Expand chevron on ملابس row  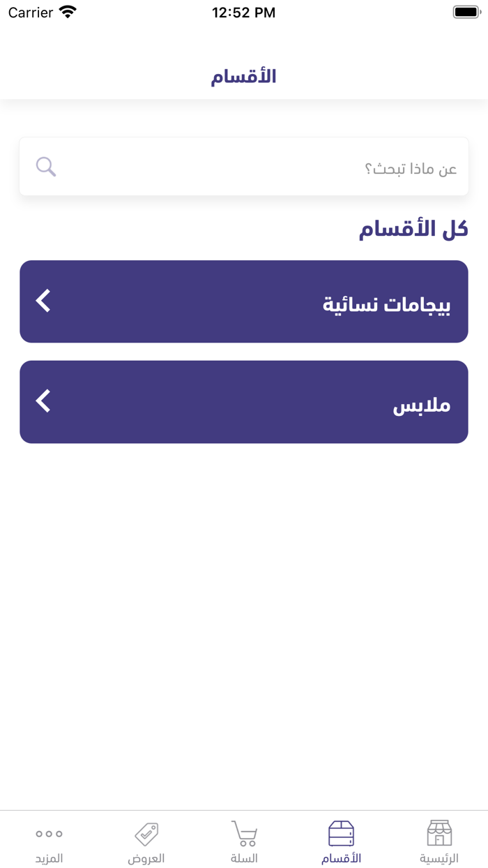(x=43, y=401)
